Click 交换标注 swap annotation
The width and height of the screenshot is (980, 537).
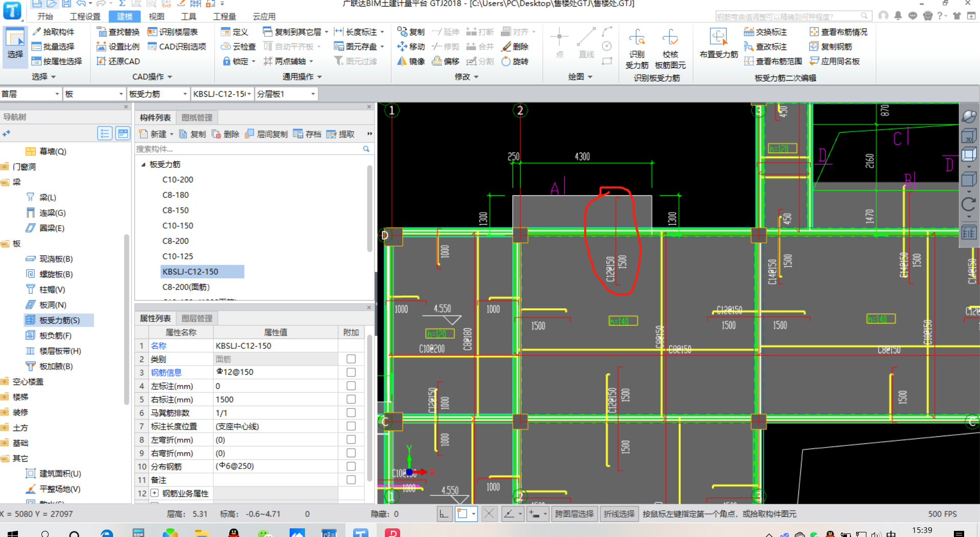[x=766, y=32]
